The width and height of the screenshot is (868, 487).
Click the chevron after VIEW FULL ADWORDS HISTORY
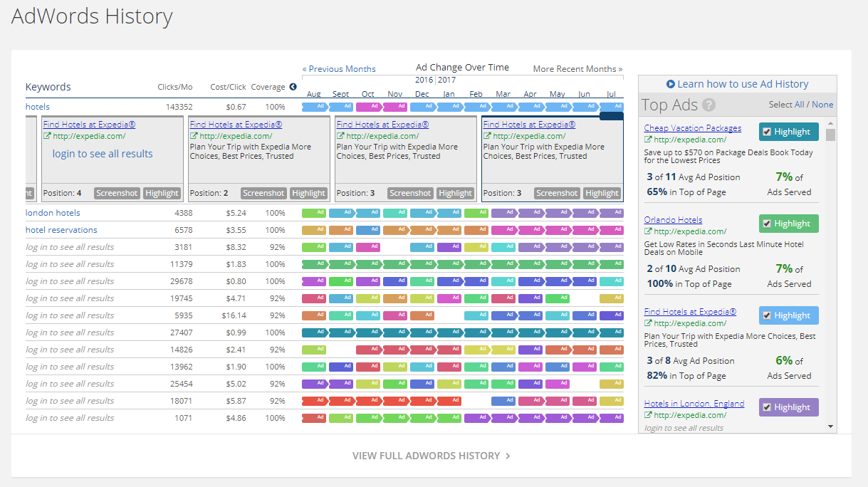coord(508,456)
